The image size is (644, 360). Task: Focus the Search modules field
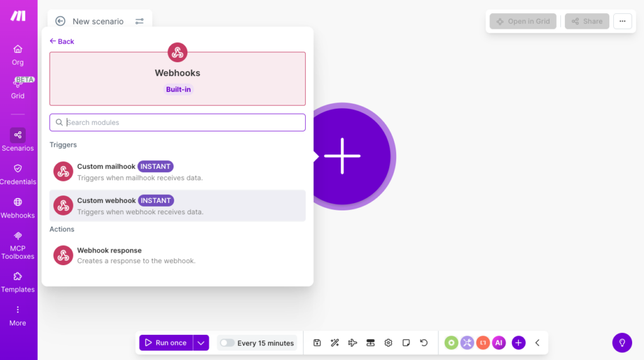point(177,123)
